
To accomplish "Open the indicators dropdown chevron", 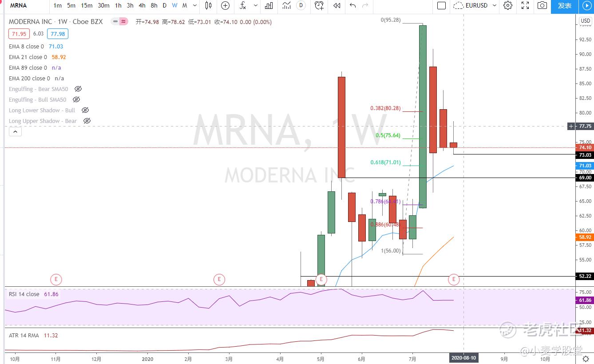I will (x=255, y=6).
